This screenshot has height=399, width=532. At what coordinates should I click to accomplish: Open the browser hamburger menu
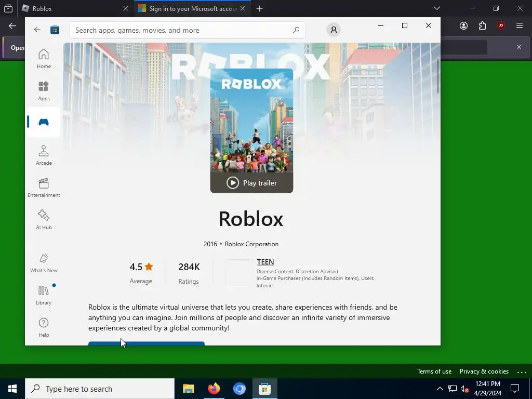point(520,26)
